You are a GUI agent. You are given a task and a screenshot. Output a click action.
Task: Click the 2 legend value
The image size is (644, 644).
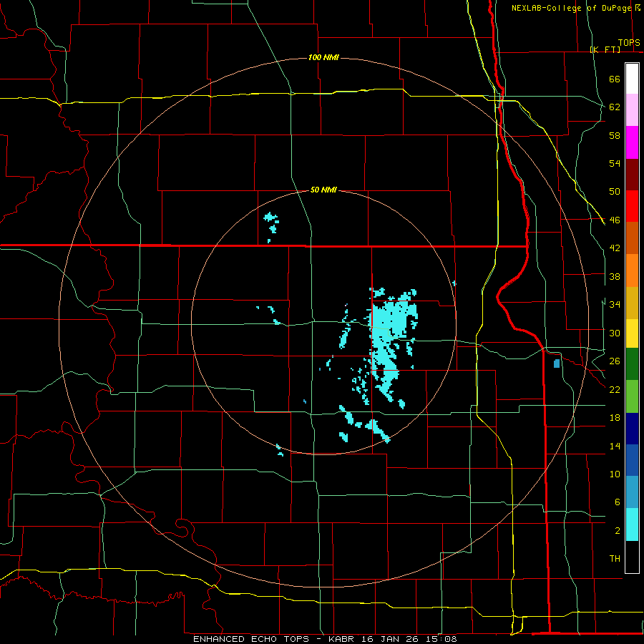pos(617,531)
